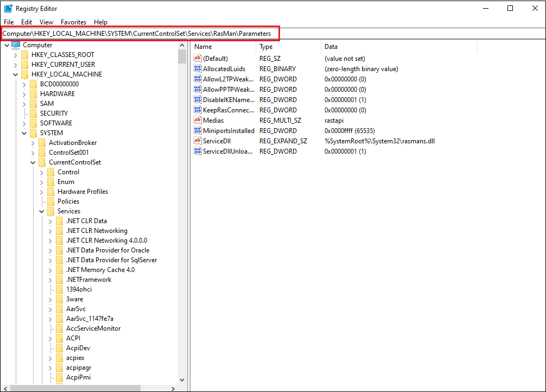Viewport: 546px width, 392px height.
Task: Click the SOFTWARE key folder icon
Action: [34, 123]
